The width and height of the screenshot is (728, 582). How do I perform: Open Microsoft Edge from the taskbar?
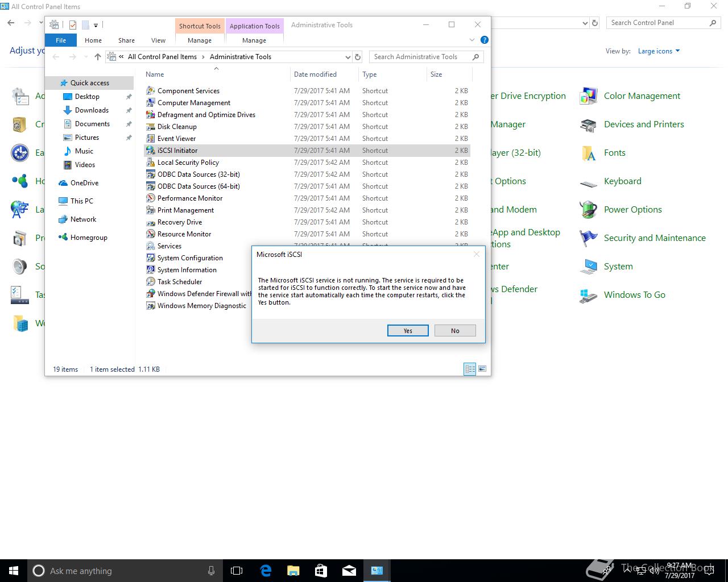tap(266, 571)
